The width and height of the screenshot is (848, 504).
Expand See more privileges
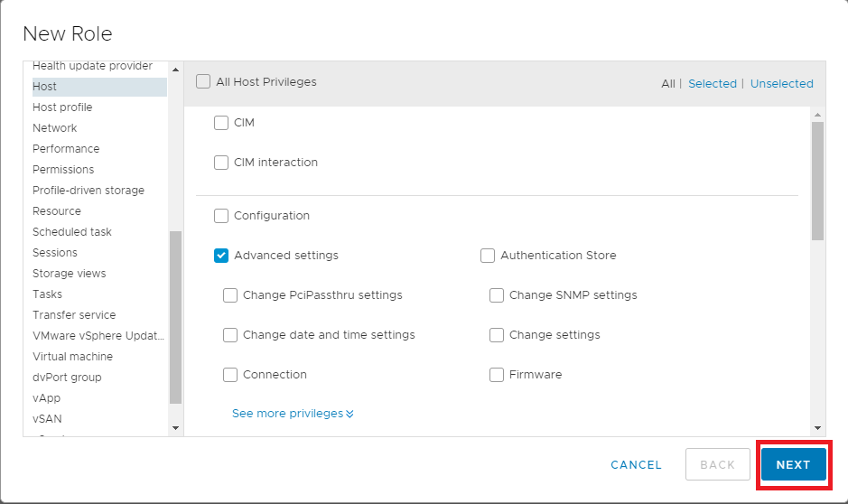tap(293, 414)
